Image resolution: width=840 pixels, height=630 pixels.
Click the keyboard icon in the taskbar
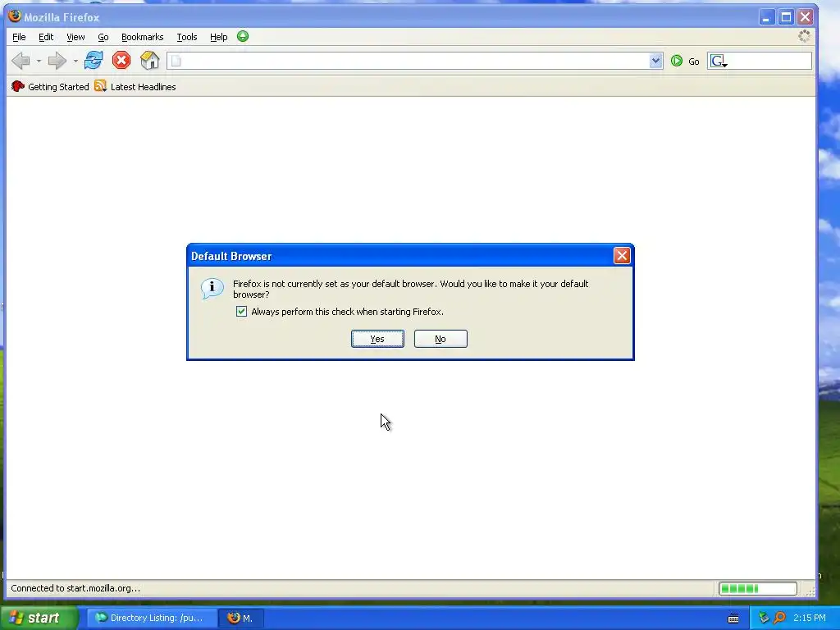point(733,619)
